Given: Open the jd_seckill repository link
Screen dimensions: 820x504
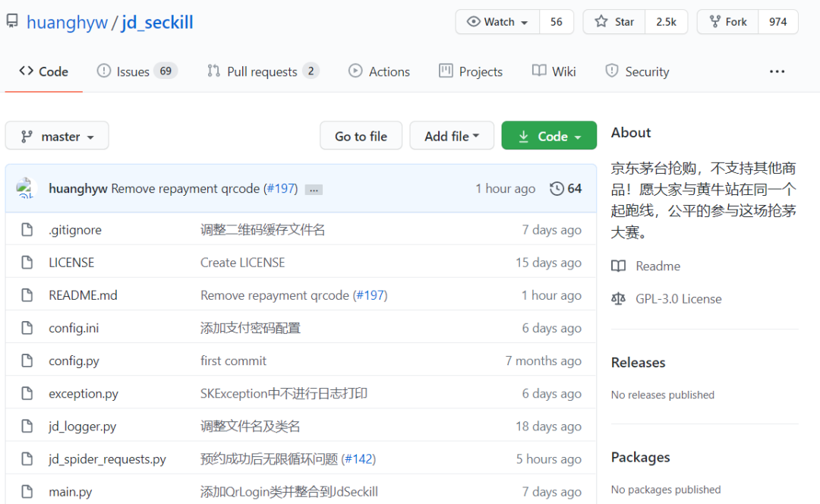Looking at the screenshot, I should 157,23.
